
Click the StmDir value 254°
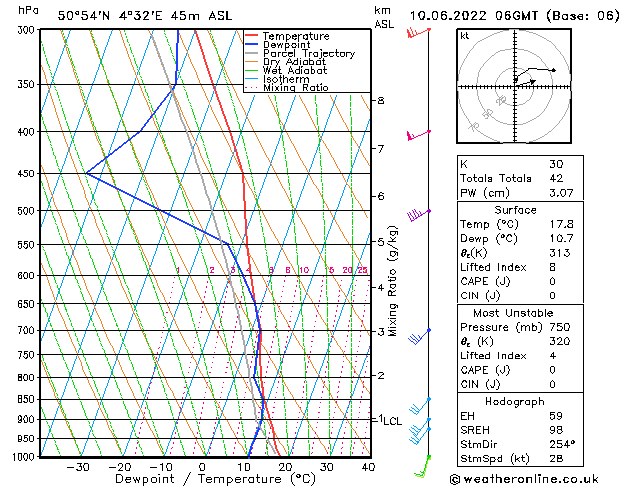click(562, 444)
